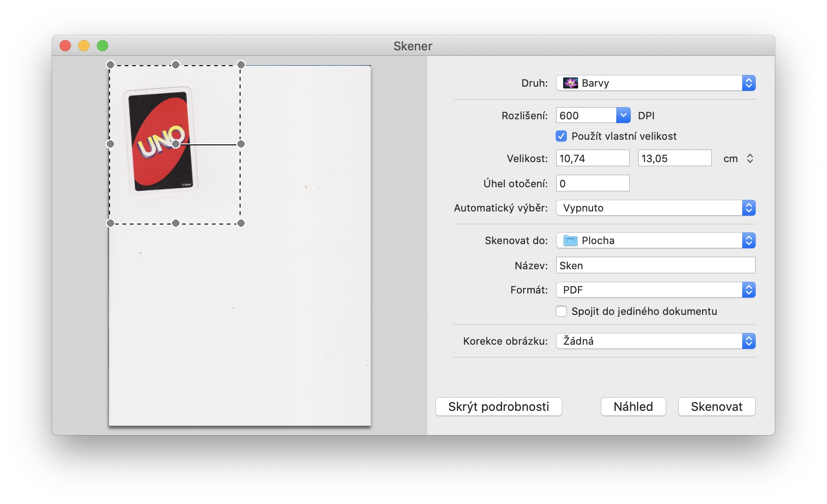Expand the Rozlišení DPI dropdown arrow
Image resolution: width=827 pixels, height=504 pixels.
coord(623,115)
